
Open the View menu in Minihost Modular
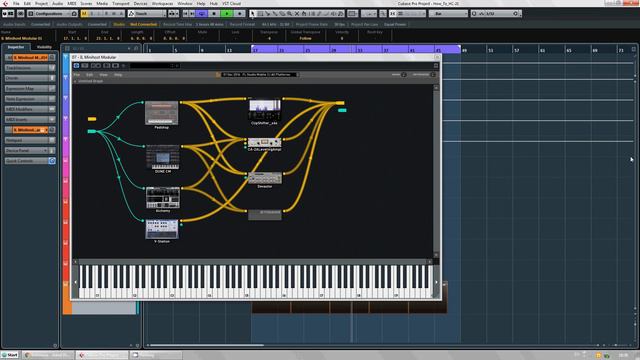104,75
